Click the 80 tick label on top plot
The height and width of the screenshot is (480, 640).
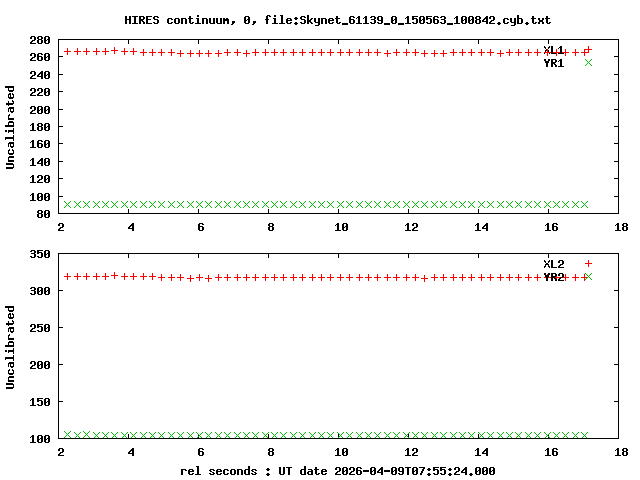43,213
